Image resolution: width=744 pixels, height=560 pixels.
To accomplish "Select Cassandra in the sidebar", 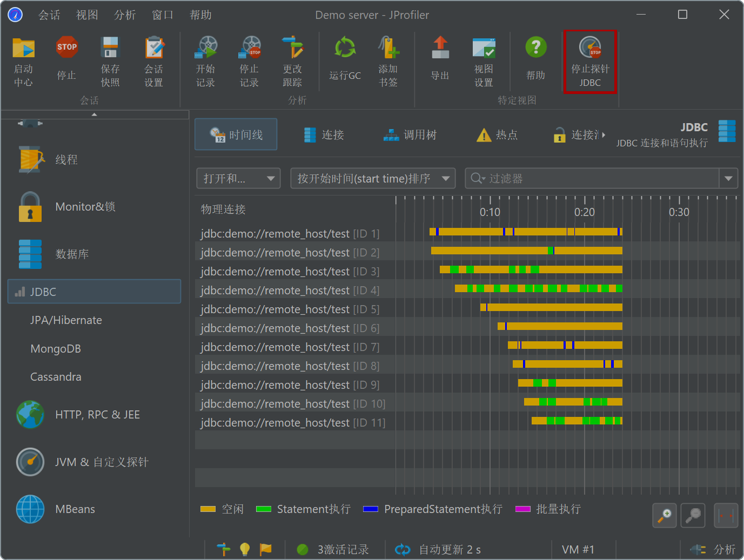I will pos(56,377).
